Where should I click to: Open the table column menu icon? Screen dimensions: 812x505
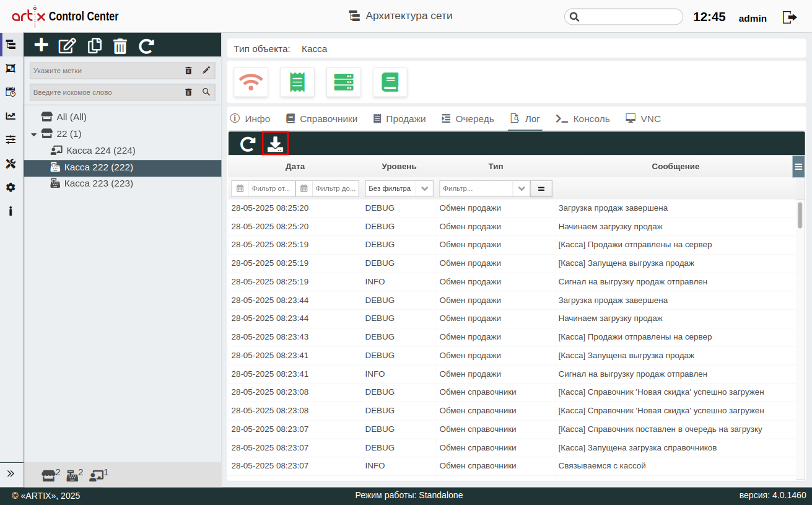pos(798,166)
